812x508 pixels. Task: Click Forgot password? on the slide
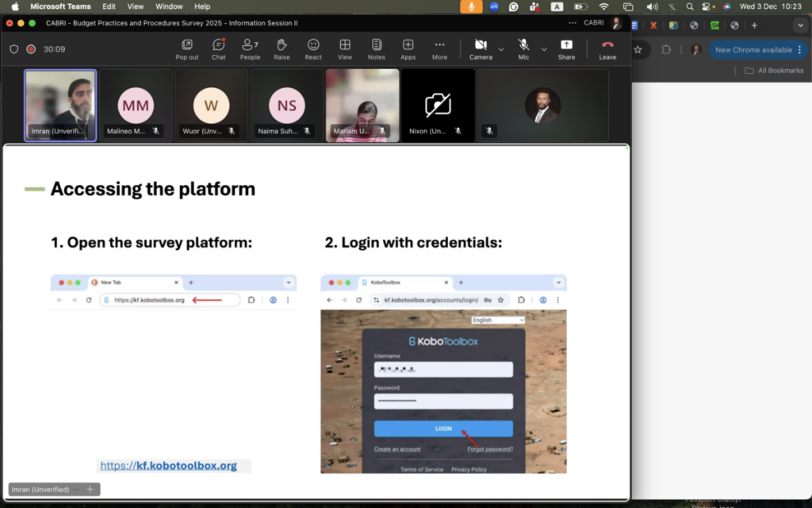click(x=490, y=449)
